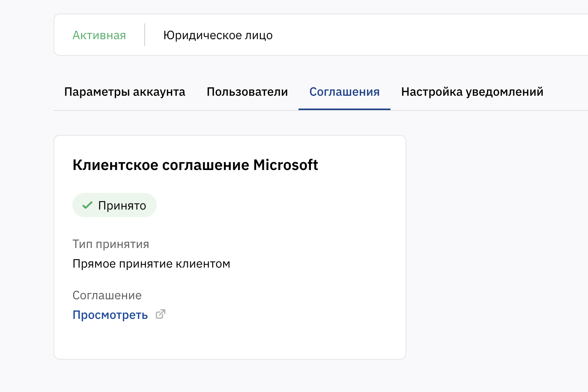Open the Настройка уведомлений tab
This screenshot has width=588, height=392.
(x=472, y=92)
